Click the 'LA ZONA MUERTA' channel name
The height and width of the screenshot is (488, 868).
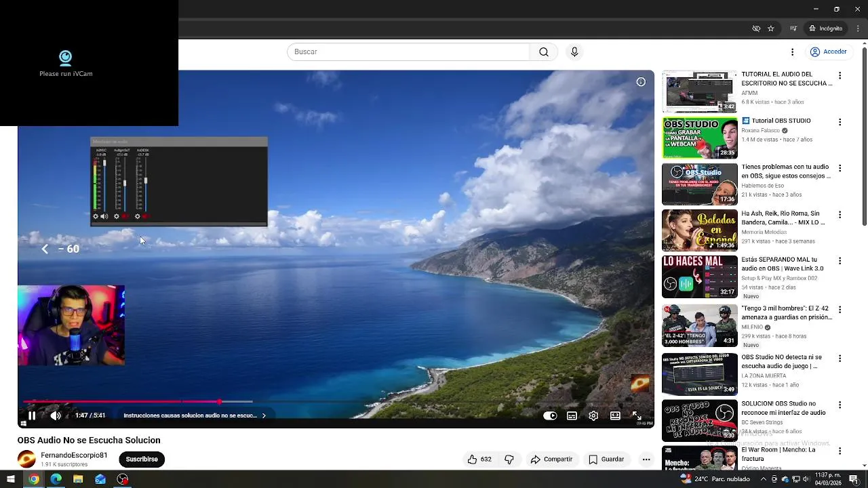[764, 376]
